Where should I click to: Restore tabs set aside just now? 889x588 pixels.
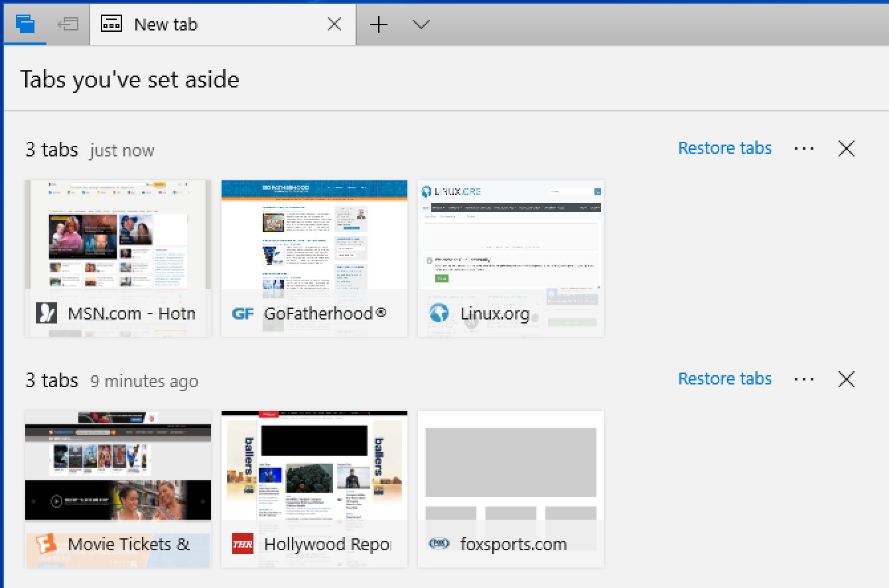(x=724, y=148)
